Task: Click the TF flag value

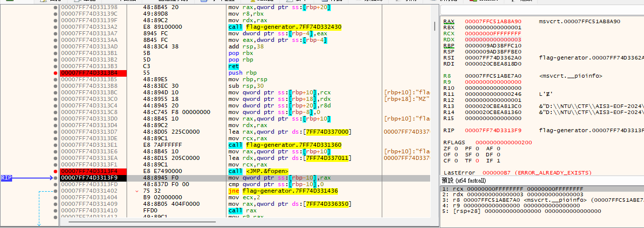Action: pos(477,160)
